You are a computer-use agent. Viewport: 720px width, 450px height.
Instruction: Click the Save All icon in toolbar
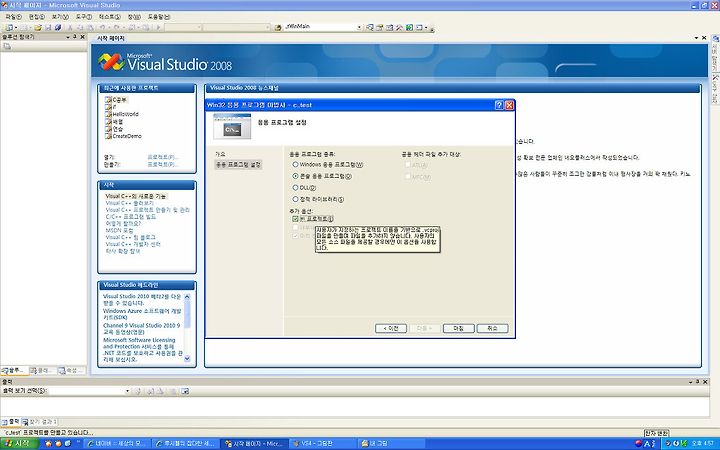click(58, 28)
